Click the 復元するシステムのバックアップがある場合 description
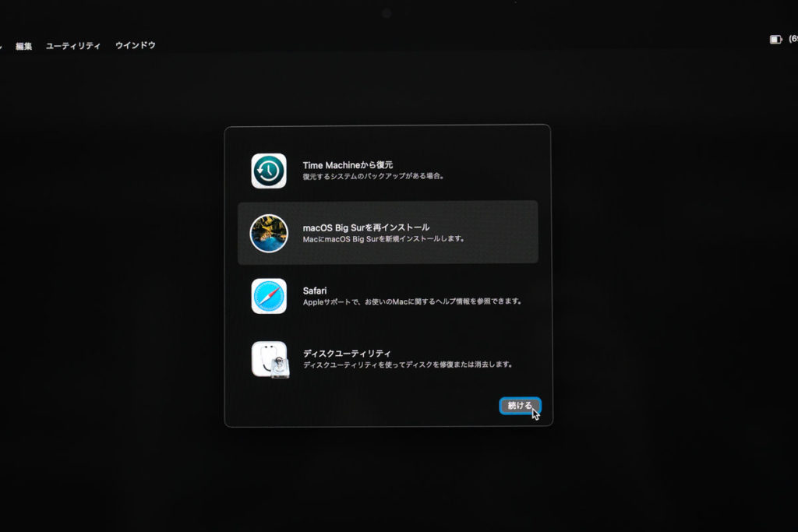The height and width of the screenshot is (532, 798). [373, 176]
